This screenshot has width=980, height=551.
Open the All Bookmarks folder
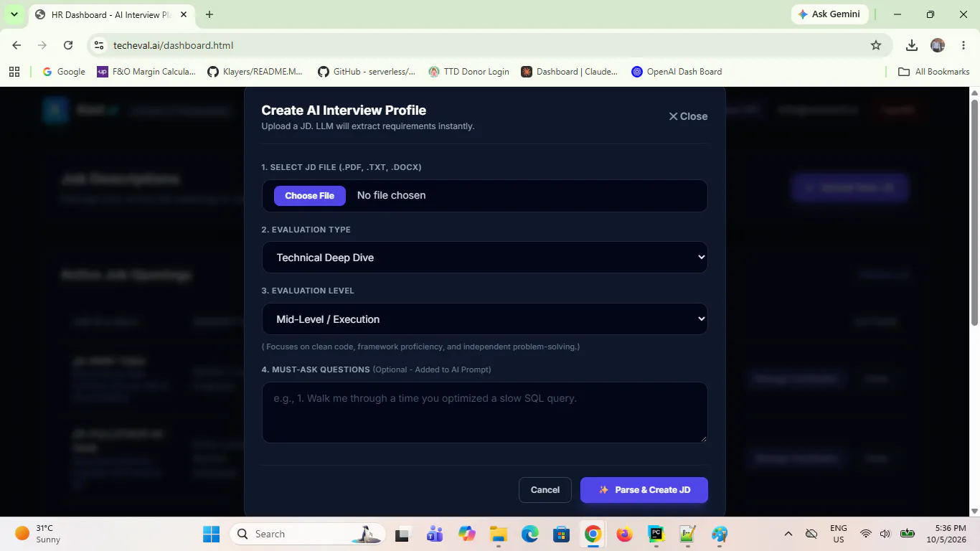click(934, 72)
